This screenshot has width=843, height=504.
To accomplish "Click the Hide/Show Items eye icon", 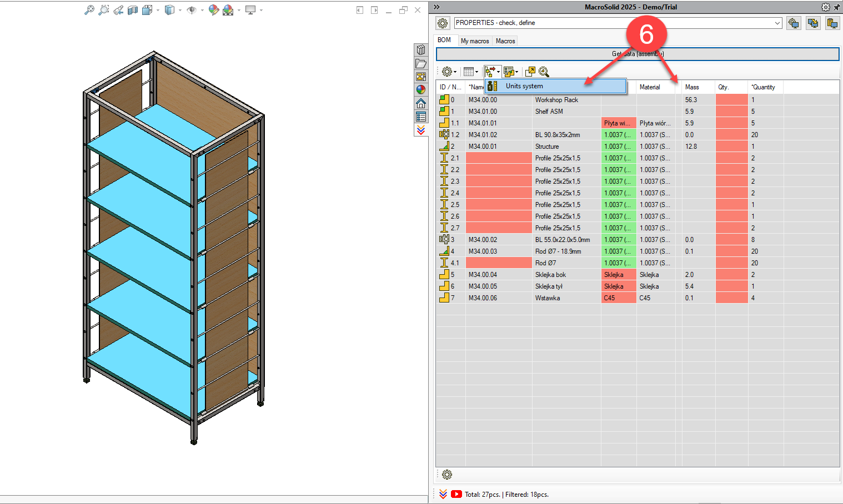I will coord(192,10).
